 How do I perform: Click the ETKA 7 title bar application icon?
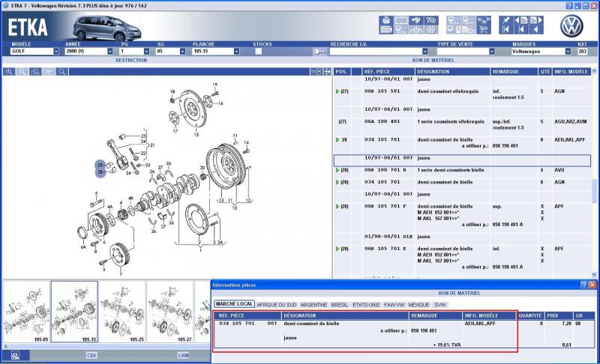click(5, 6)
